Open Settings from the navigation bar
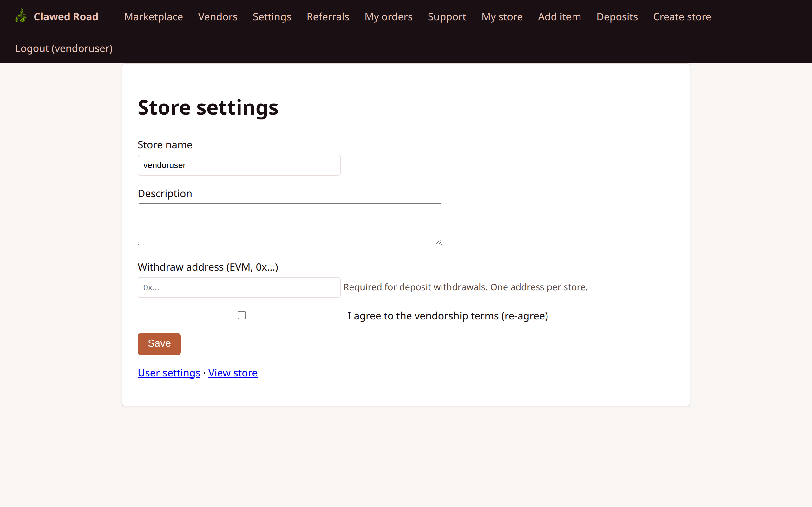 (272, 16)
